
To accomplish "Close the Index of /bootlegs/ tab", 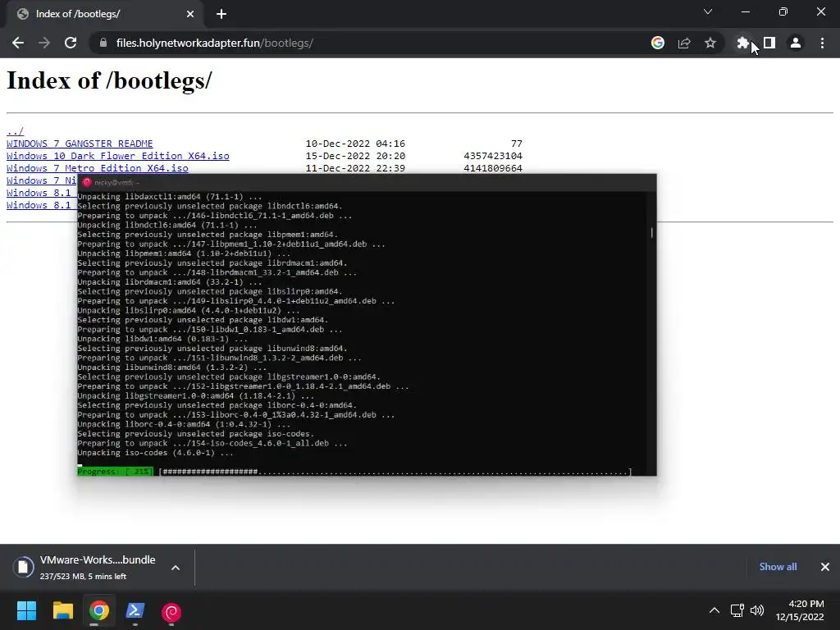I will coord(190,14).
